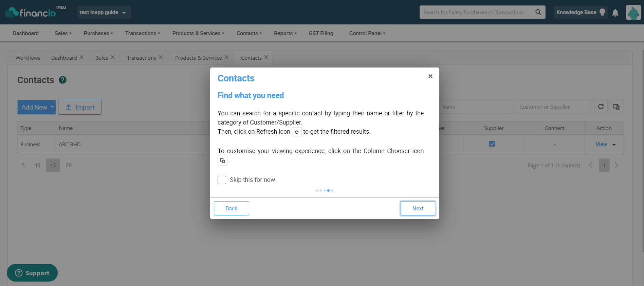This screenshot has height=286, width=644.
Task: Expand the Products & Services menu
Action: pyautogui.click(x=198, y=33)
